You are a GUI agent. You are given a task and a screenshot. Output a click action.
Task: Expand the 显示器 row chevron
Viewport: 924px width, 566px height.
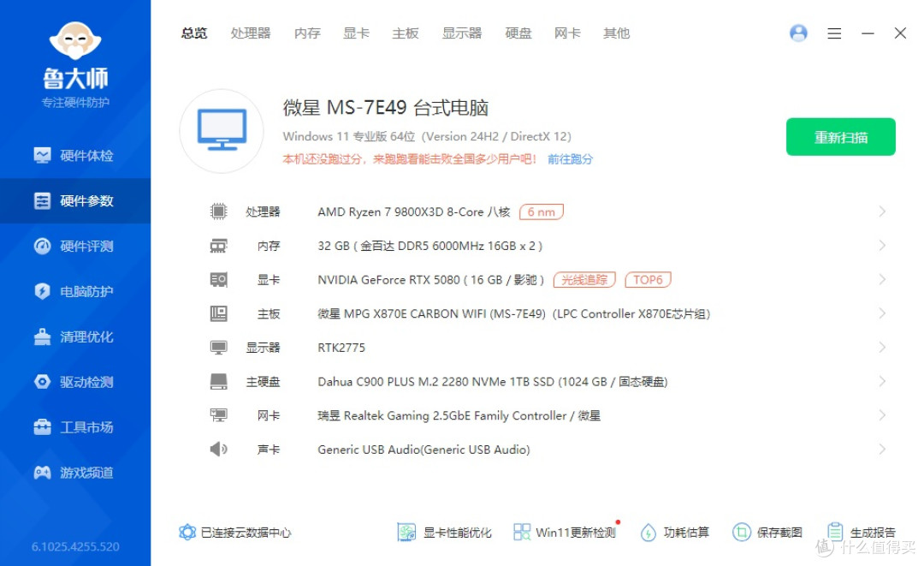[x=882, y=348]
